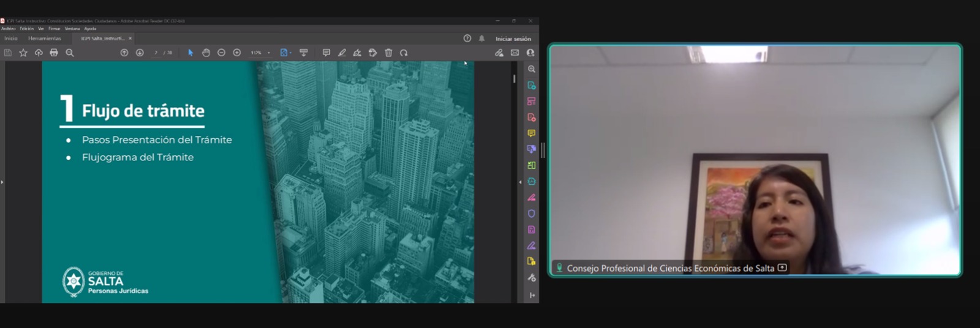Click the 'Flujo de trámite' heading

click(143, 111)
